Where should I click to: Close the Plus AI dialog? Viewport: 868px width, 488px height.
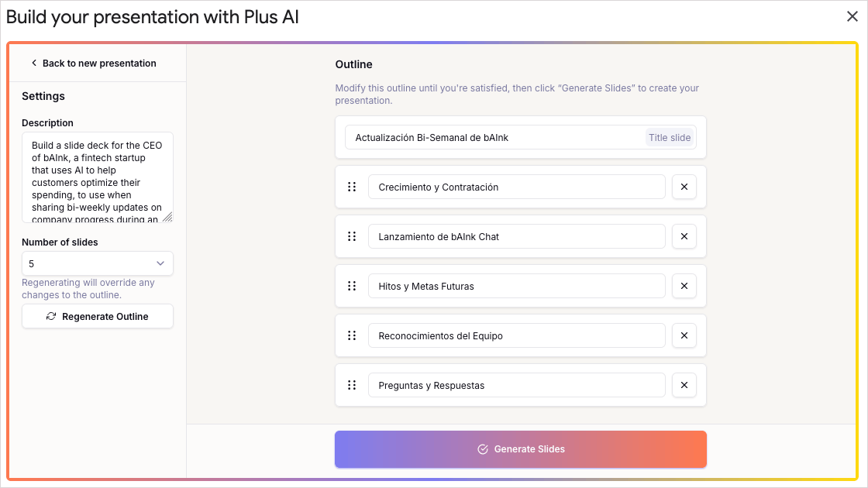point(852,16)
